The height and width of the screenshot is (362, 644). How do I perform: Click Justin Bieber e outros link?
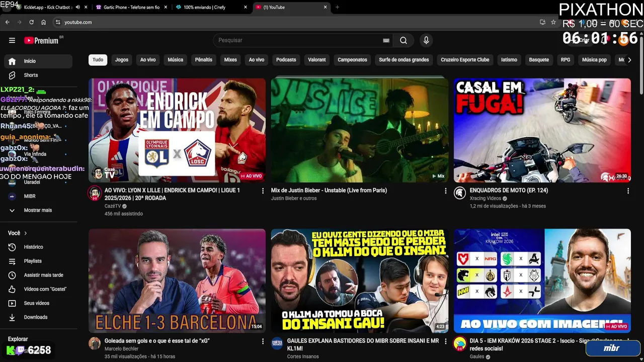pyautogui.click(x=294, y=198)
